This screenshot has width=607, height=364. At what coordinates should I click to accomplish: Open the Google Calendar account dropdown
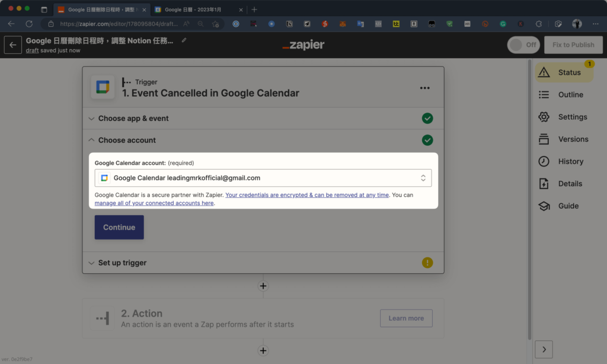coord(263,178)
